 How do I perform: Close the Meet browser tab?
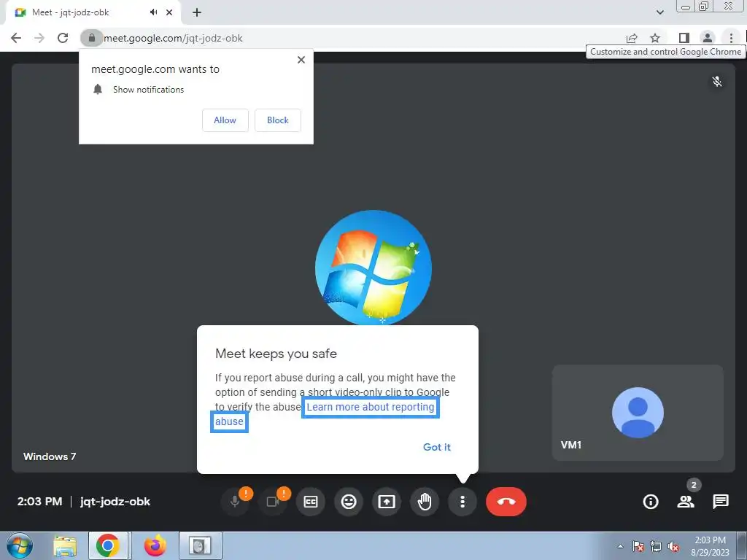(x=169, y=12)
